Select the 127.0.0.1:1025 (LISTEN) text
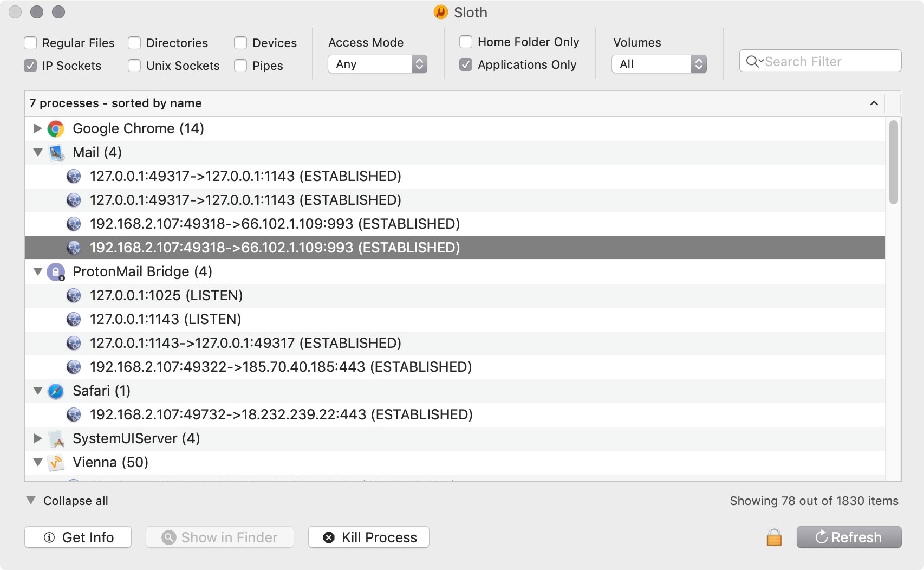The width and height of the screenshot is (924, 570). pyautogui.click(x=166, y=295)
